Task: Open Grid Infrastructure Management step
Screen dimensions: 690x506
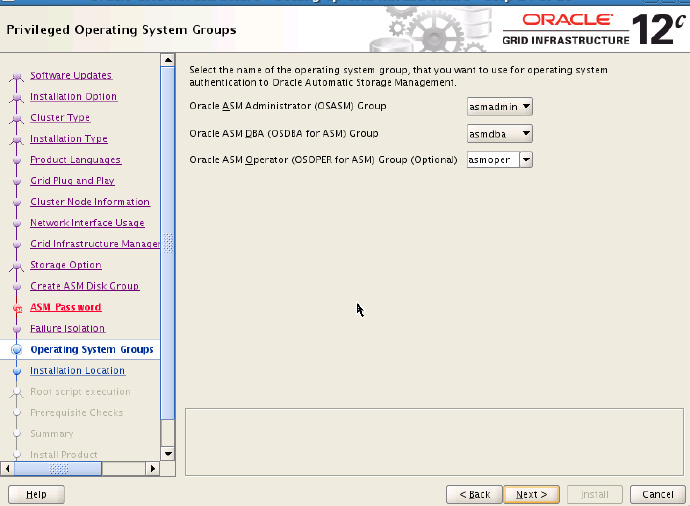Action: click(95, 244)
